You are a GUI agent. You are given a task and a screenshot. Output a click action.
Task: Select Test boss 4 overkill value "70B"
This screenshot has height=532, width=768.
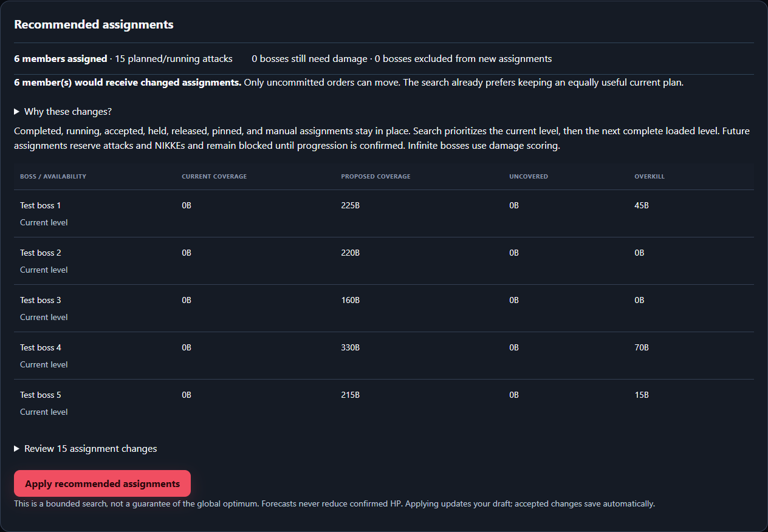[x=642, y=347]
